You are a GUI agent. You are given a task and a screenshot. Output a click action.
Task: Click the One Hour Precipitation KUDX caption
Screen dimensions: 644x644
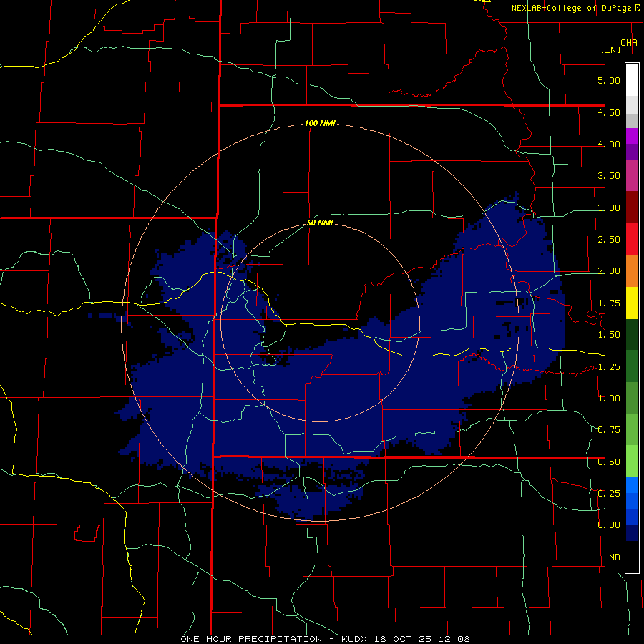click(325, 639)
